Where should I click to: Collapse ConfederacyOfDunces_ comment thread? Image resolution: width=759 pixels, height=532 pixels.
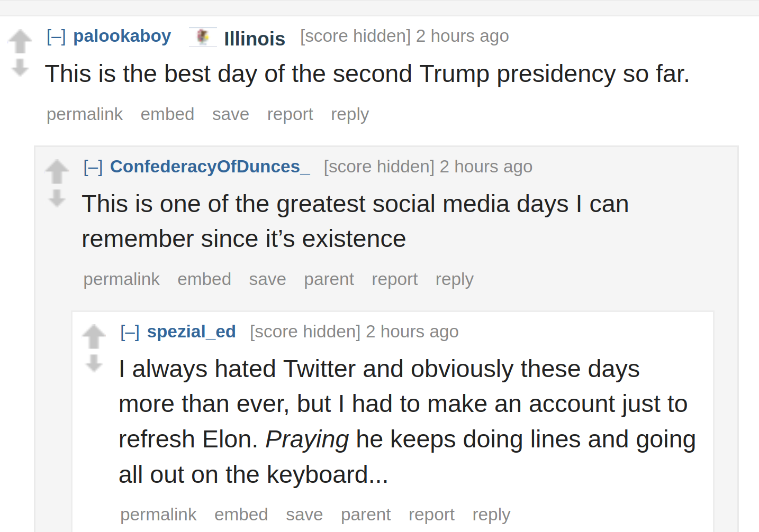93,167
